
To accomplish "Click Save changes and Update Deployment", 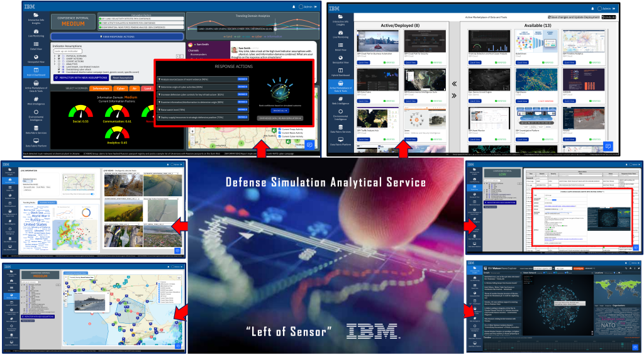I will pos(574,17).
